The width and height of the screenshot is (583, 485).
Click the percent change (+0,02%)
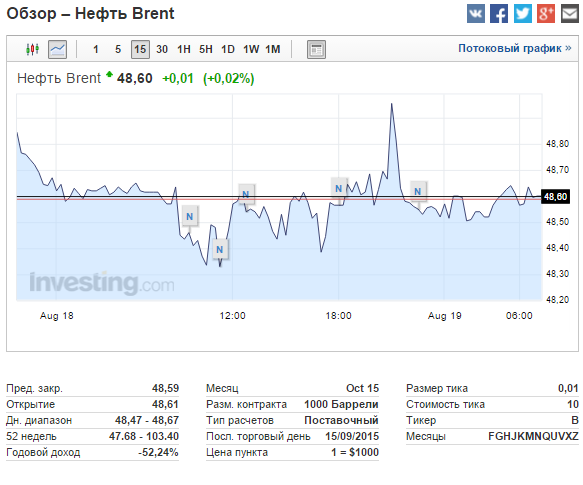228,78
